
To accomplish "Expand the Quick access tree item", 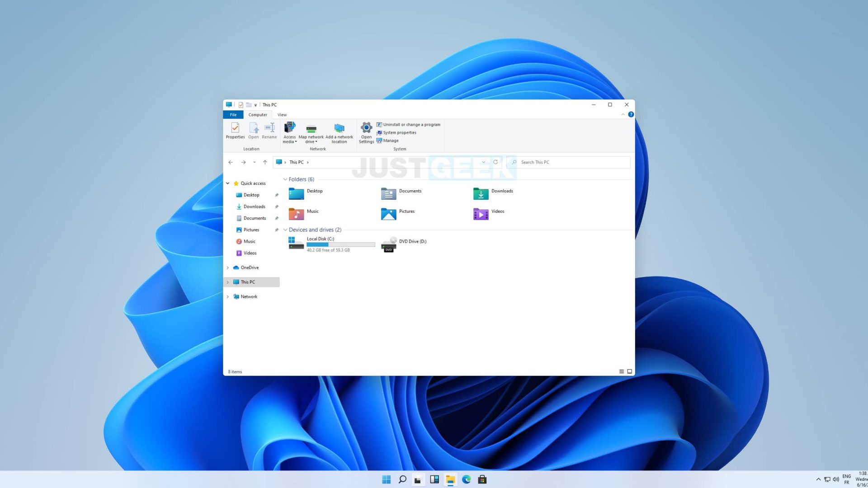I will click(228, 183).
